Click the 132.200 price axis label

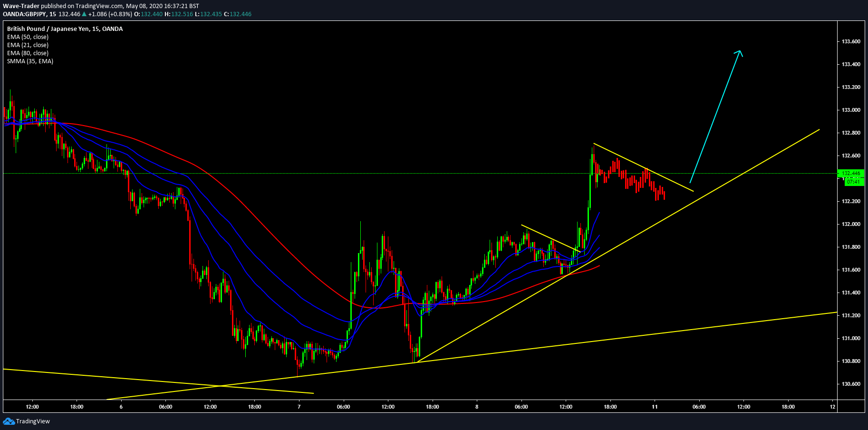[x=851, y=202]
